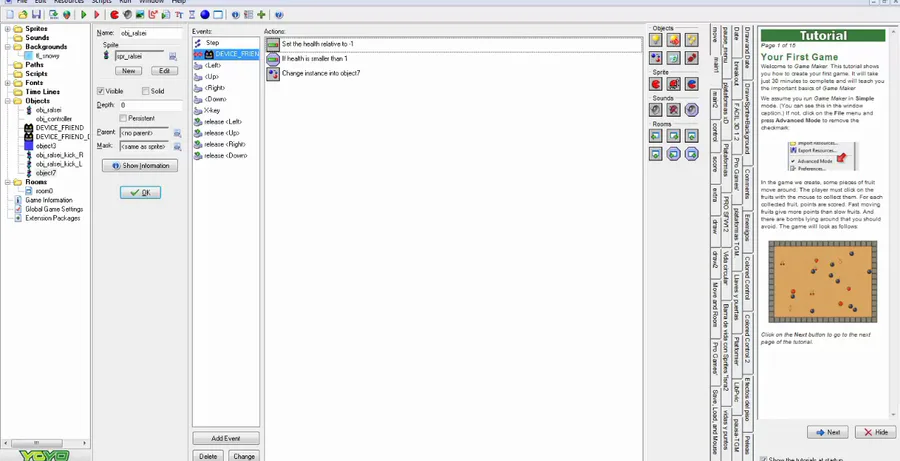The width and height of the screenshot is (900, 461).
Task: Go to the next tutorial page with Next
Action: click(828, 432)
